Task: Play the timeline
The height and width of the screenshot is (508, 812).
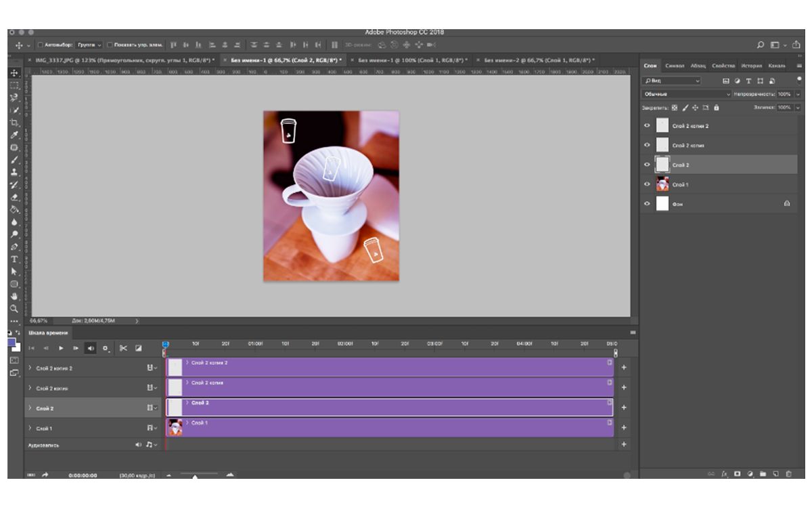Action: pyautogui.click(x=61, y=348)
